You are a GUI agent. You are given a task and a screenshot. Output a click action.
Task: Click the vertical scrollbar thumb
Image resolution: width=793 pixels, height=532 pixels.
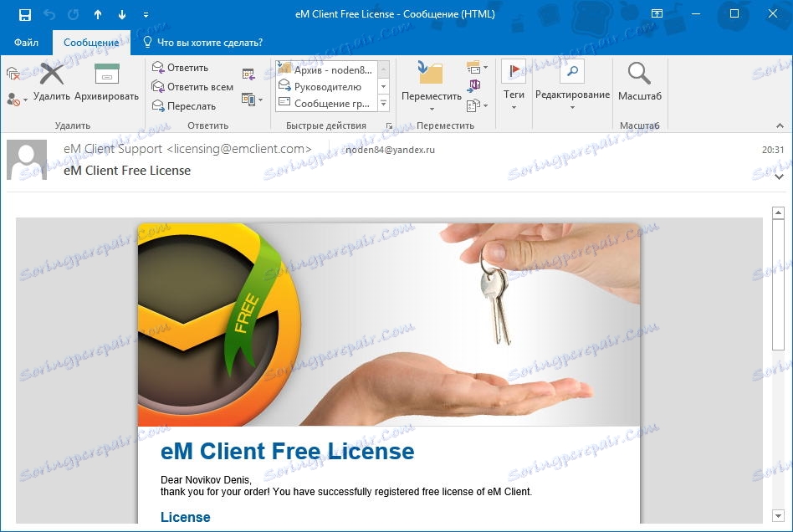click(x=778, y=284)
